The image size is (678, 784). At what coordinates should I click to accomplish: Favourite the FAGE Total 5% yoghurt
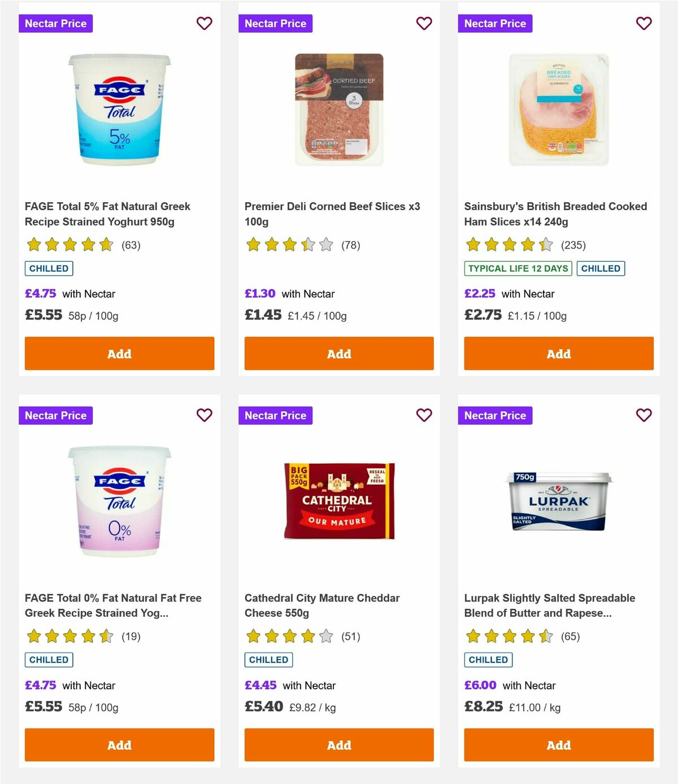pyautogui.click(x=204, y=23)
